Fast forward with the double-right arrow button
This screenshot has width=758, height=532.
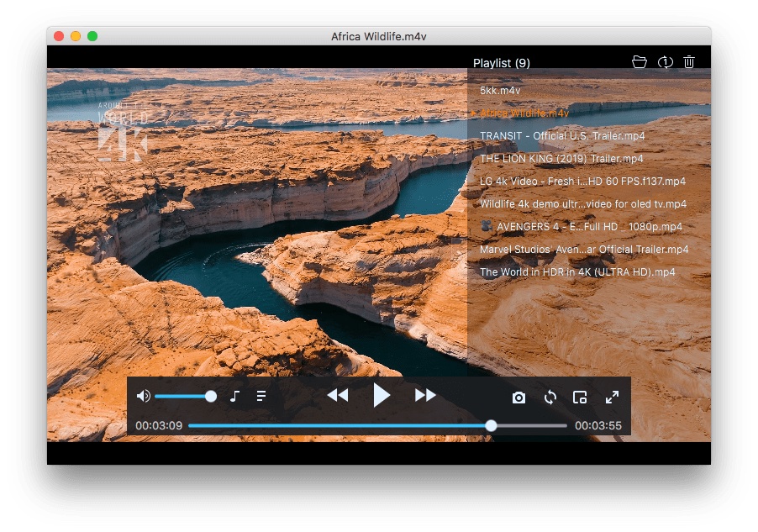(425, 395)
